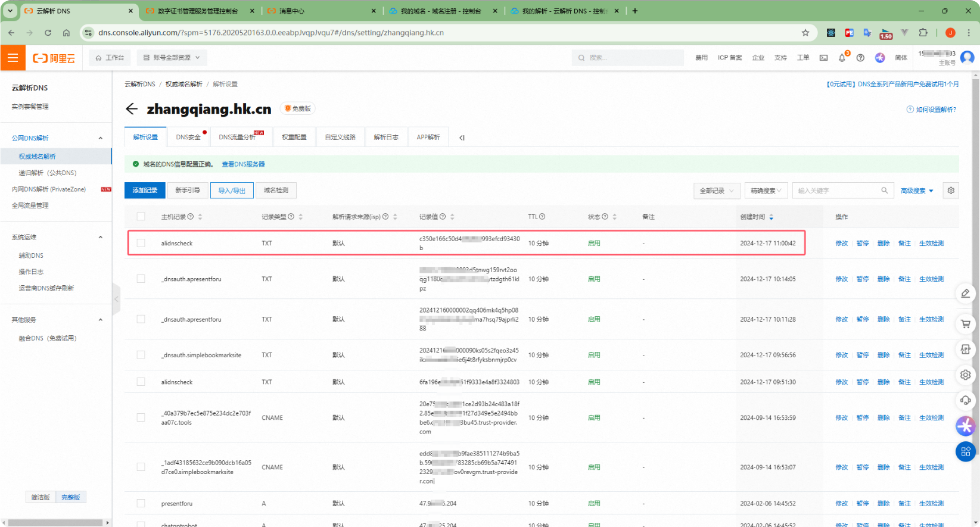Bookmark this page with the star icon
The image size is (980, 527).
tap(805, 33)
